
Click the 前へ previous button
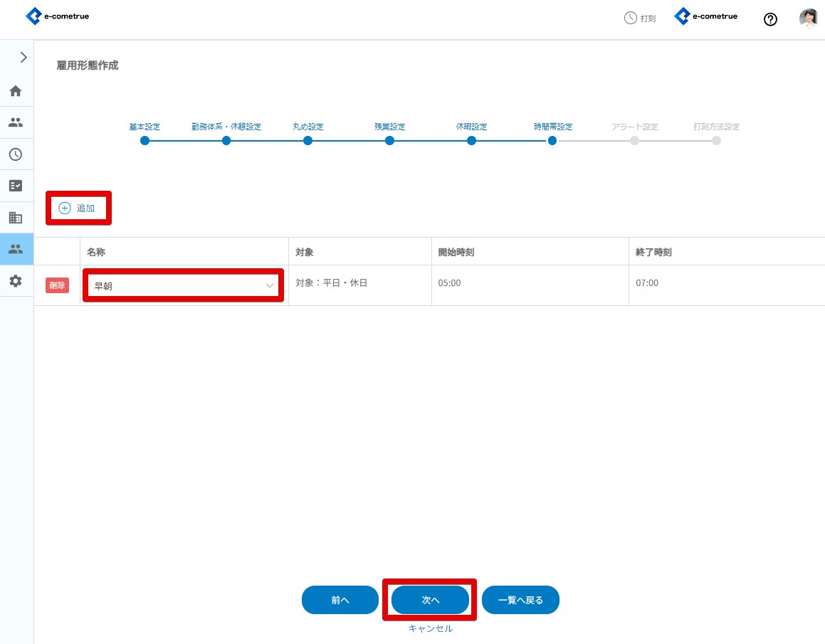[340, 600]
